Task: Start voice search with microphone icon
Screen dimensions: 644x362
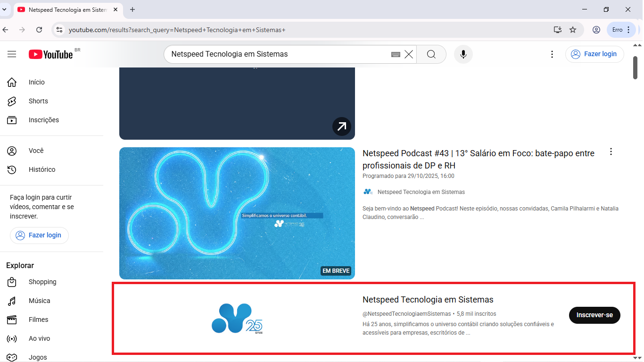Action: click(463, 54)
